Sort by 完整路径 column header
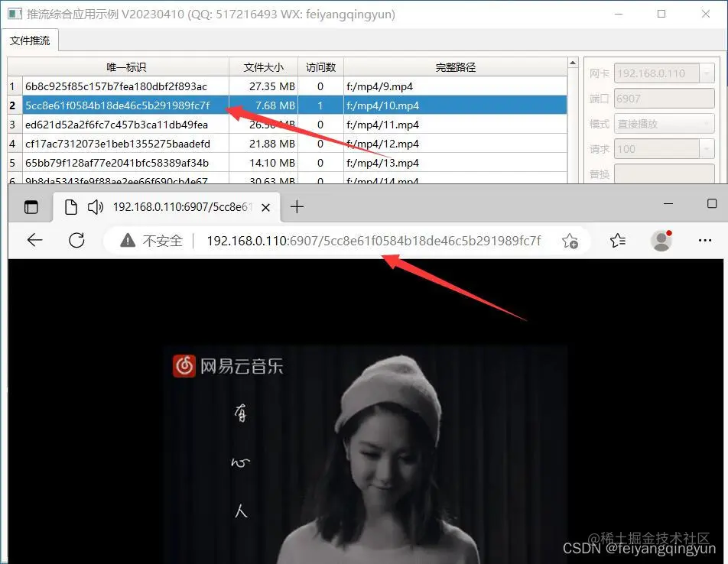 click(x=455, y=67)
